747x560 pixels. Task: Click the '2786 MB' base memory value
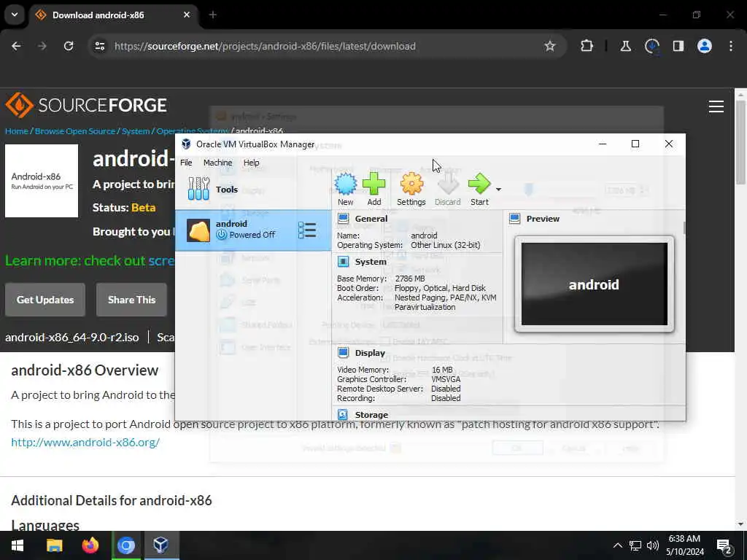tap(410, 279)
